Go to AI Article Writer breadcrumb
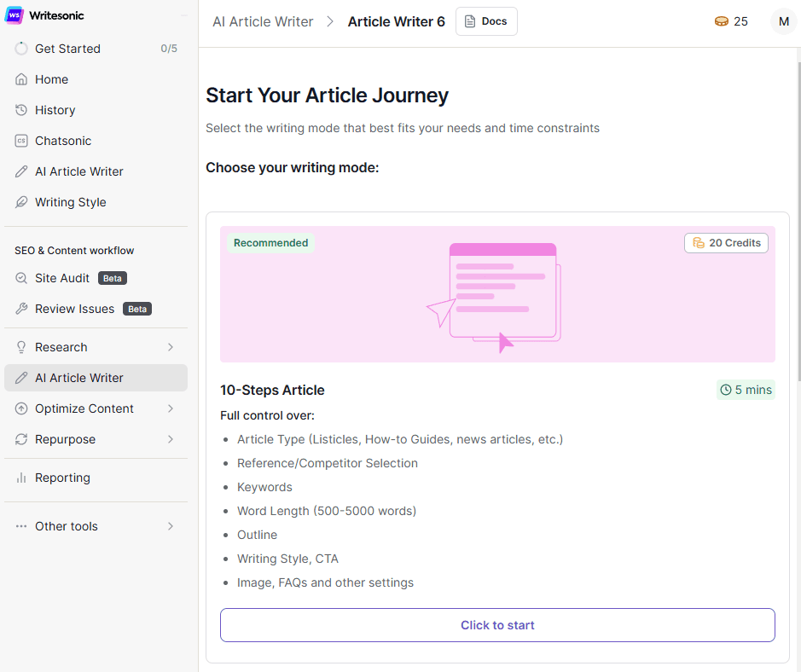Image resolution: width=801 pixels, height=672 pixels. 263,21
